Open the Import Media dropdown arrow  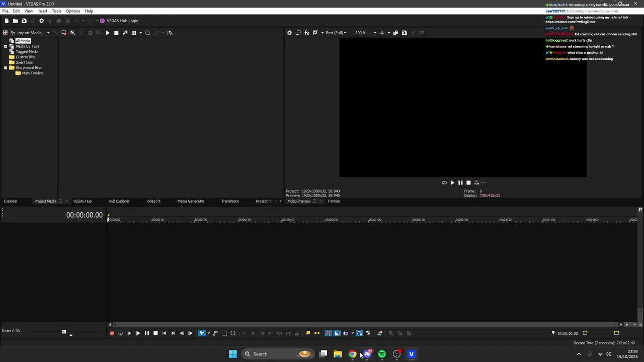click(x=48, y=33)
